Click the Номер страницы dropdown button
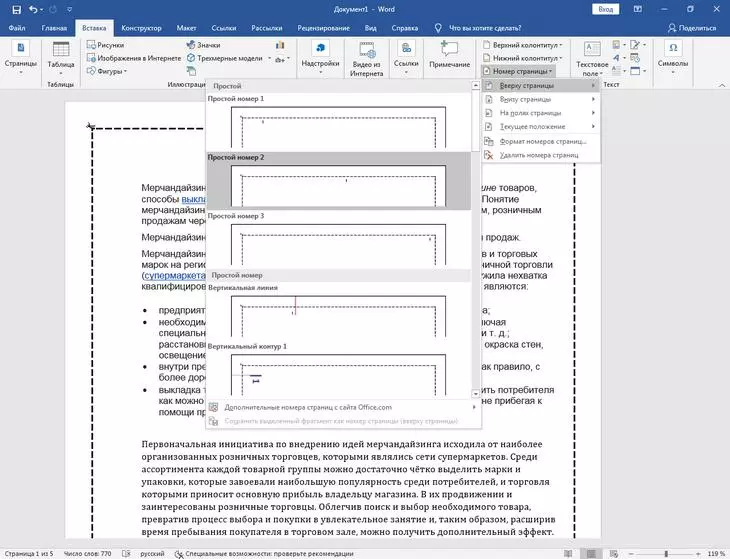The image size is (730, 559). pyautogui.click(x=518, y=71)
